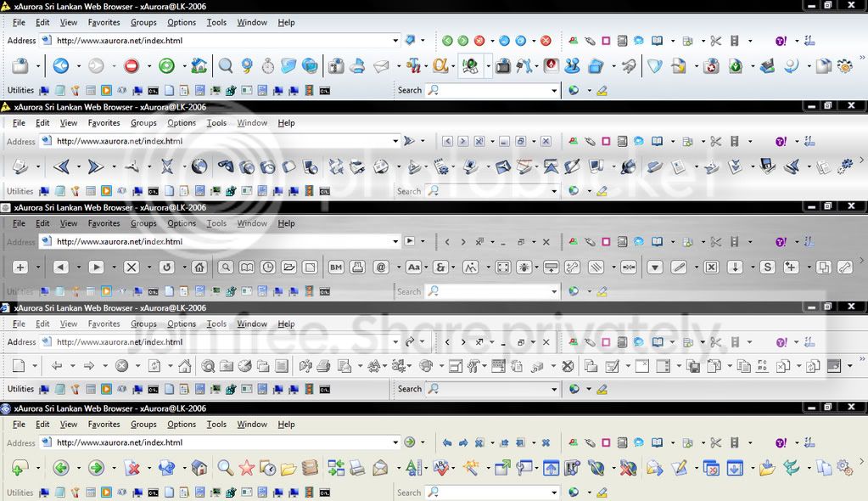
Task: Click Go play button in gray third window
Action: tap(410, 242)
